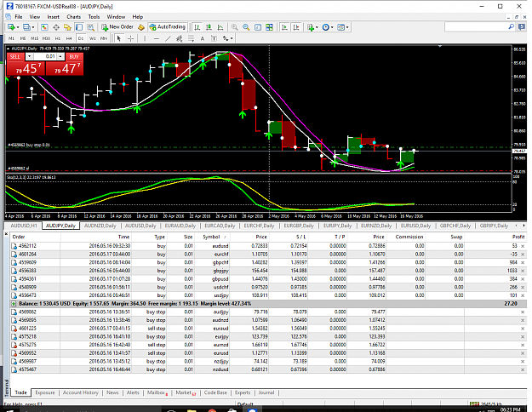This screenshot has width=532, height=412.
Task: Switch to GBPCHF,Daily chart tab
Action: (x=455, y=226)
